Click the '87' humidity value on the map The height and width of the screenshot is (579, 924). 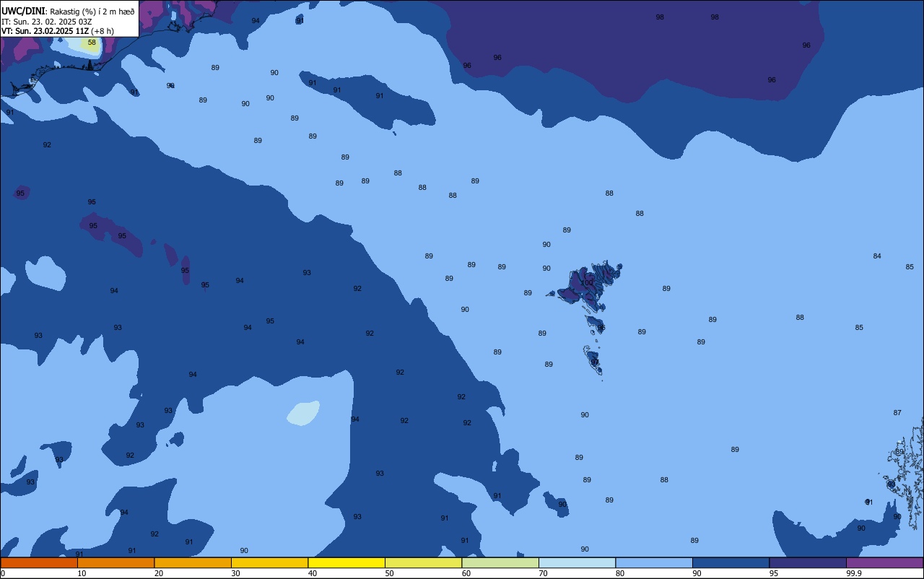897,413
